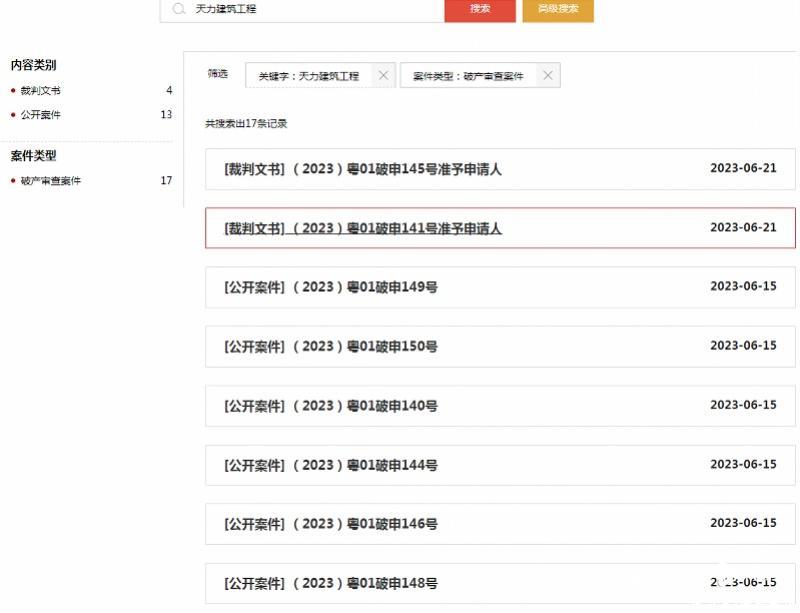Open 公开案件 (2023)粤01破申140号
This screenshot has width=800, height=613.
(x=331, y=405)
